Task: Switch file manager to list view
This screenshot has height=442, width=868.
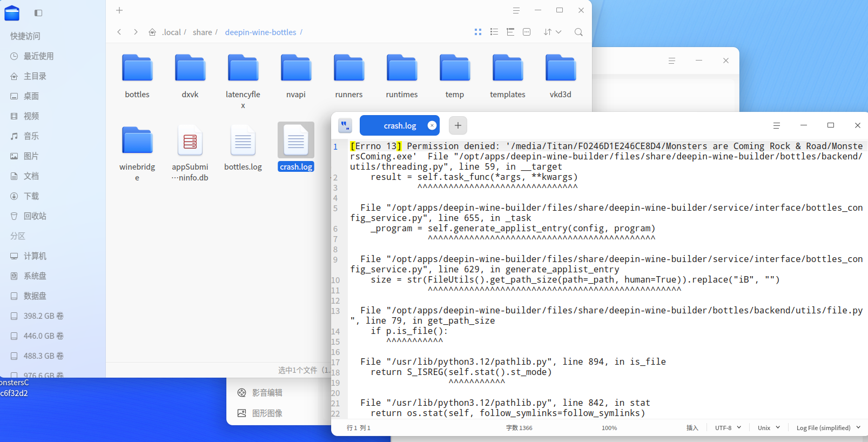Action: point(494,32)
